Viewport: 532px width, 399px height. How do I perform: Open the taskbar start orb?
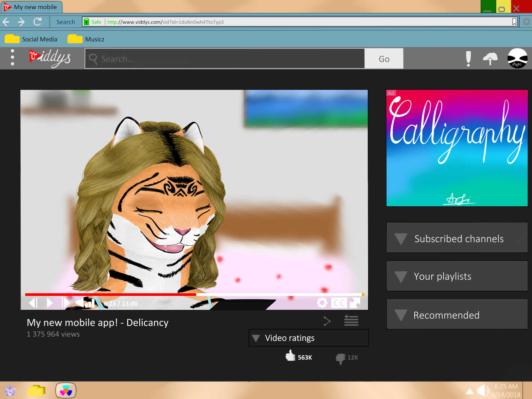tap(10, 391)
